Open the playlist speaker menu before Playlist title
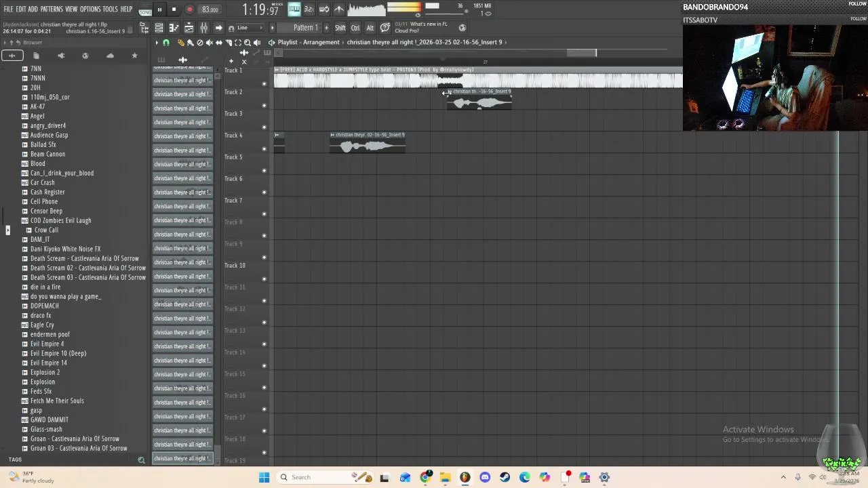868x488 pixels. point(271,42)
